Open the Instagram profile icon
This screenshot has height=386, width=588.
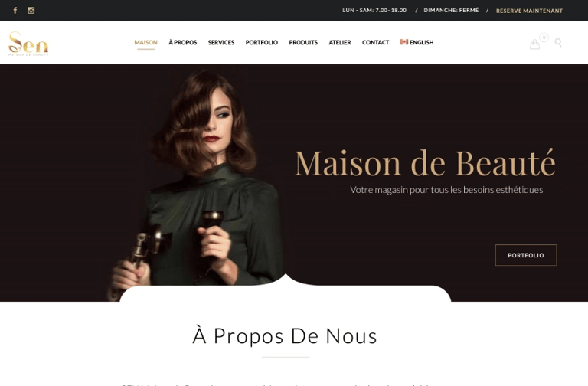click(x=31, y=11)
